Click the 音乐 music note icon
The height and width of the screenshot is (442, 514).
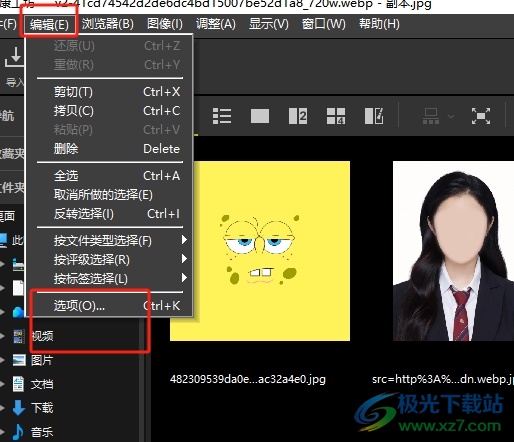[x=18, y=432]
